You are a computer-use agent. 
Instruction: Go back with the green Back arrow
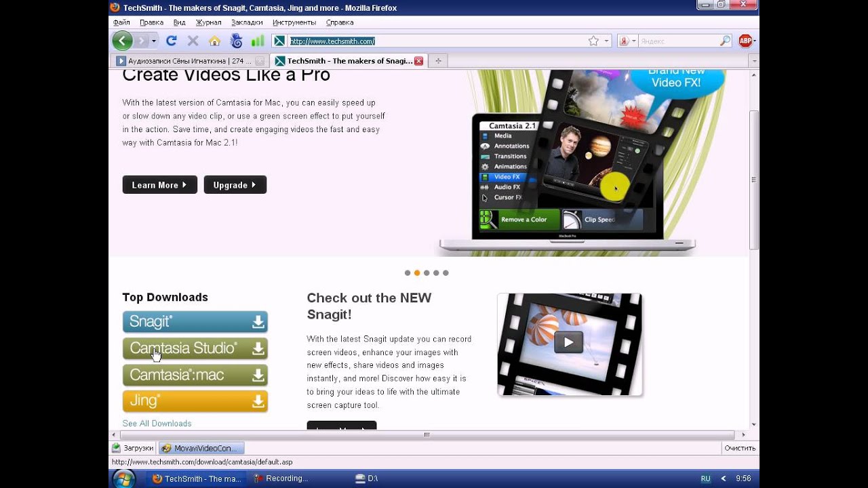coord(122,41)
